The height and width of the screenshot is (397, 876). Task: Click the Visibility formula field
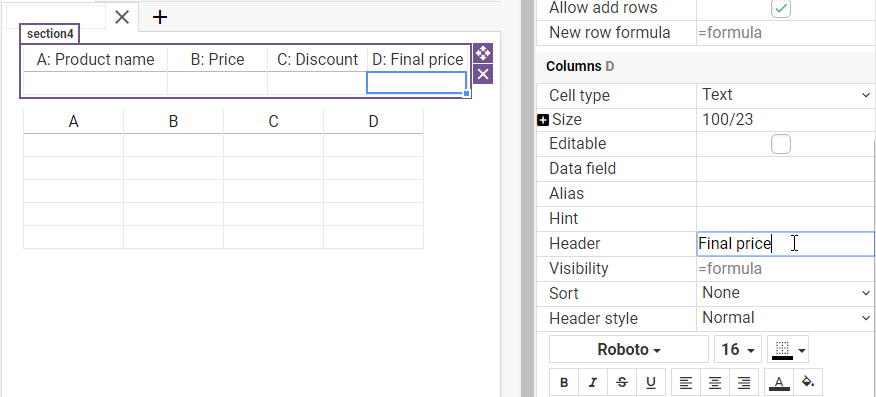(785, 269)
